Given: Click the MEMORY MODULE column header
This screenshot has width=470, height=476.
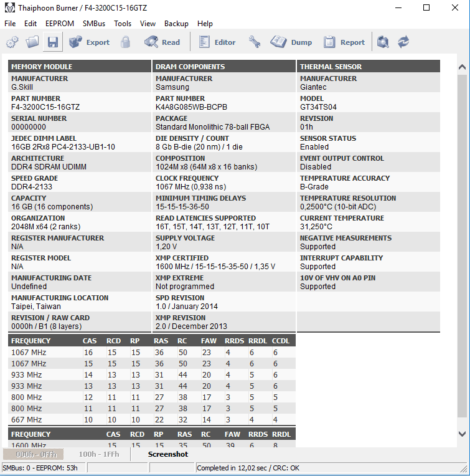Looking at the screenshot, I should [80, 67].
